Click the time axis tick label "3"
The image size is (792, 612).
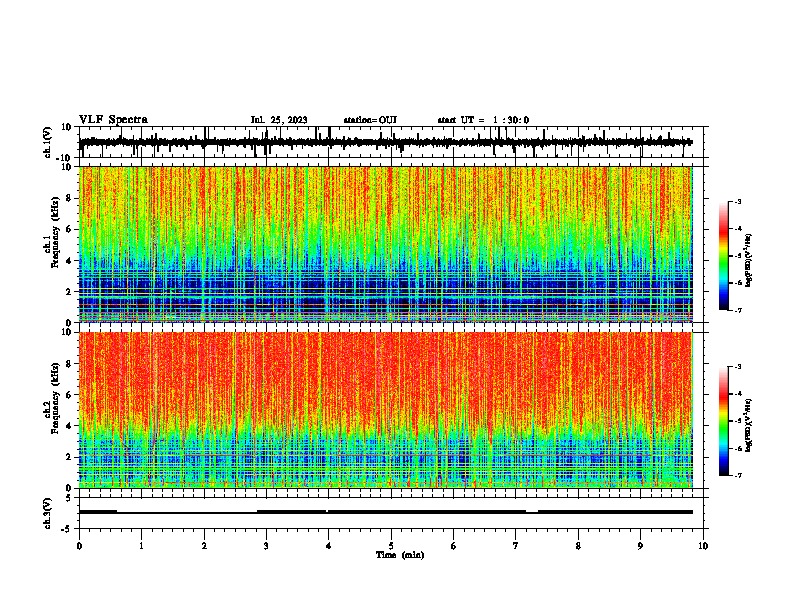point(266,546)
